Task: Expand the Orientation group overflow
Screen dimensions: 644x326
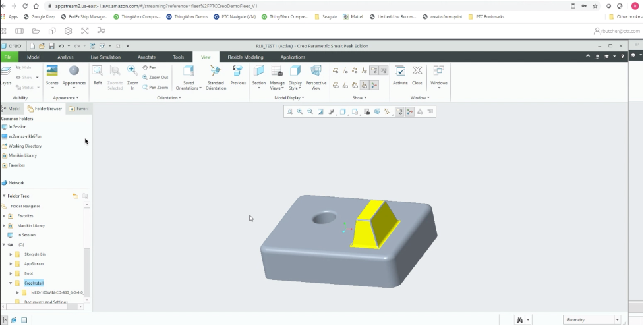Action: (x=169, y=97)
